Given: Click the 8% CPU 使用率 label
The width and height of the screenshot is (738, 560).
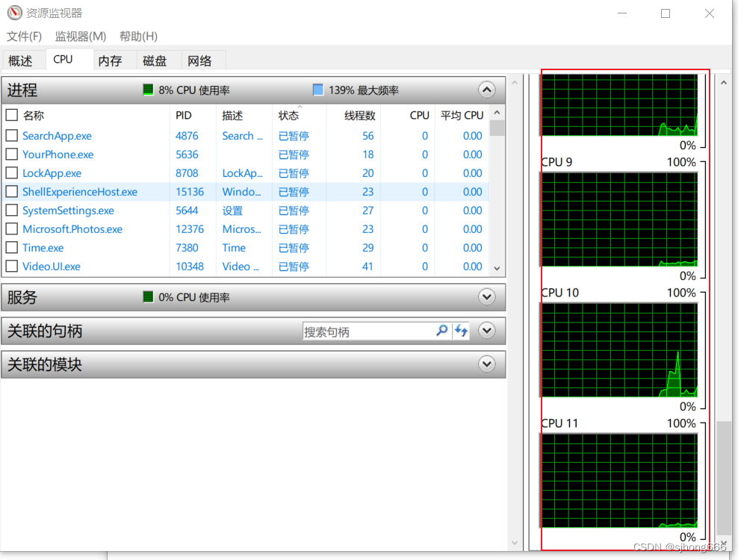Looking at the screenshot, I should [194, 90].
